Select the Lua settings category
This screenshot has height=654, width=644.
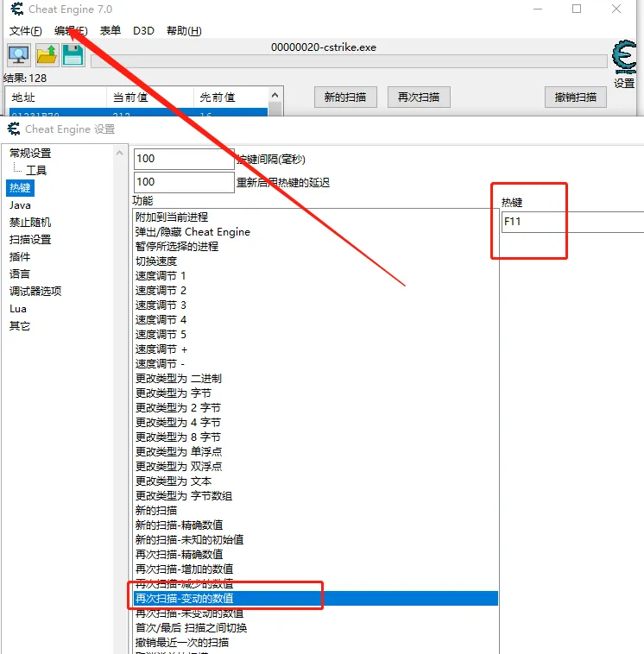coord(18,309)
